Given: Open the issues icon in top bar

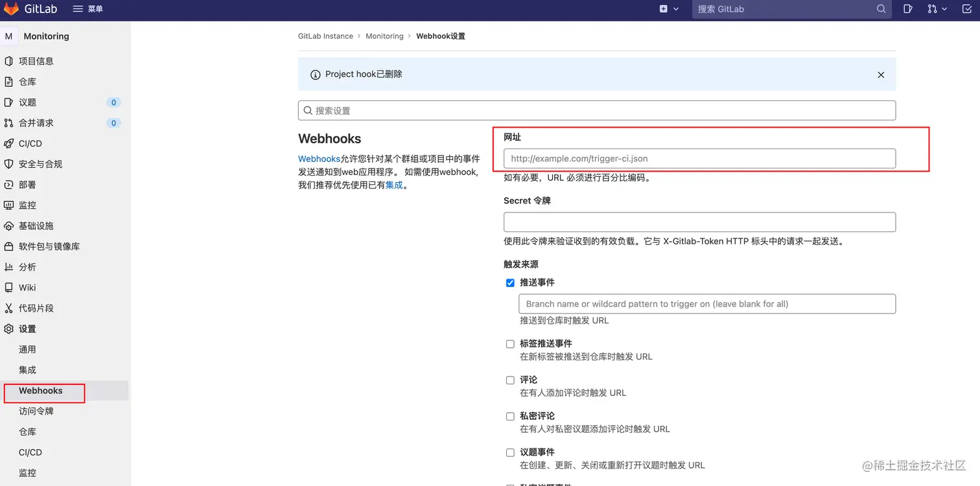Looking at the screenshot, I should click(x=908, y=9).
